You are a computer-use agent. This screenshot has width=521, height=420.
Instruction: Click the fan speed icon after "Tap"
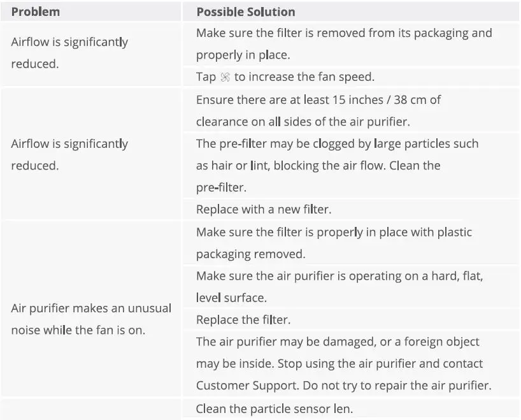click(x=225, y=77)
